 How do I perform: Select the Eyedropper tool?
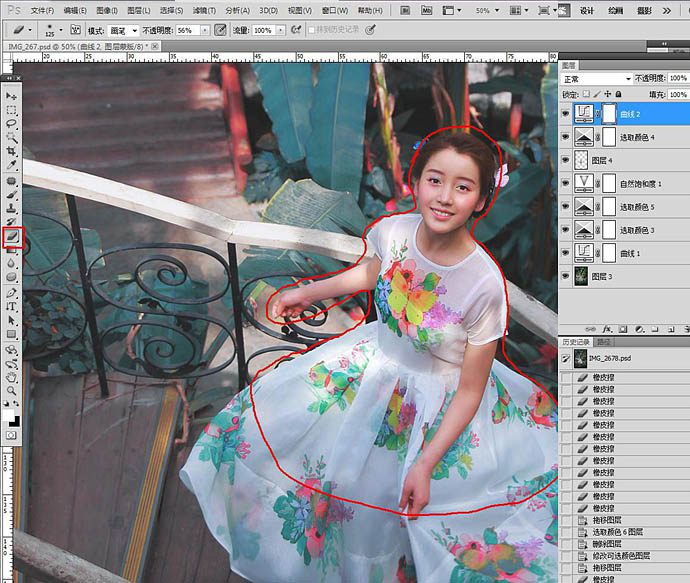11,165
